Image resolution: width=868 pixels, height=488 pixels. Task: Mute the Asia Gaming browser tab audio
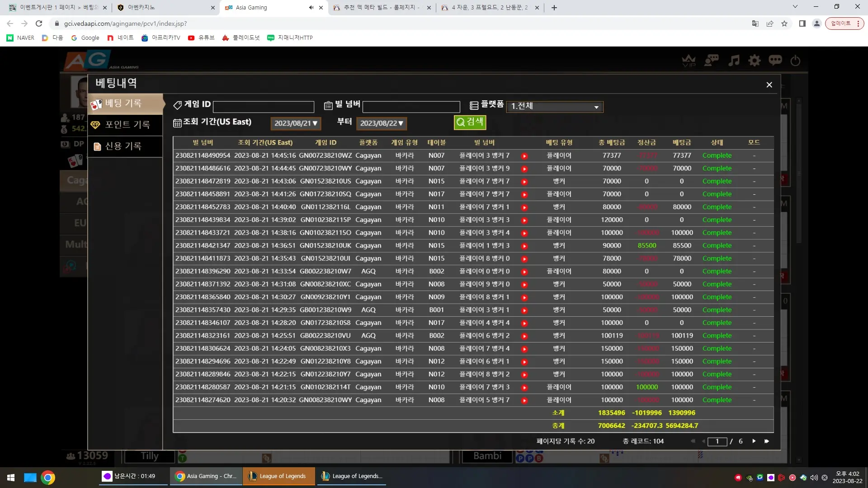coord(311,8)
